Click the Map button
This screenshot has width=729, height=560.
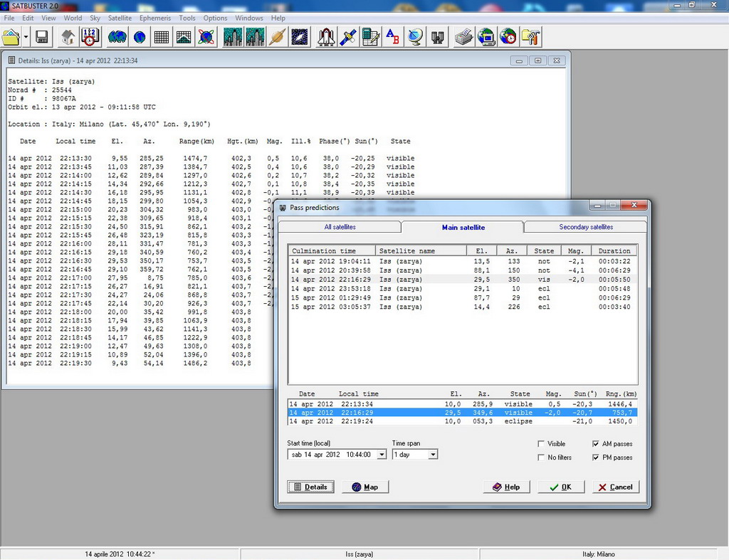tap(365, 487)
